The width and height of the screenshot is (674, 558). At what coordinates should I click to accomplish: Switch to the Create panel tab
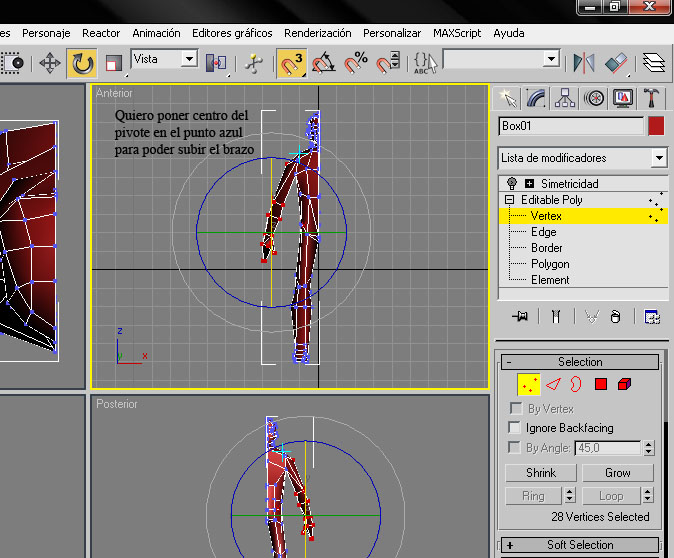coord(507,98)
